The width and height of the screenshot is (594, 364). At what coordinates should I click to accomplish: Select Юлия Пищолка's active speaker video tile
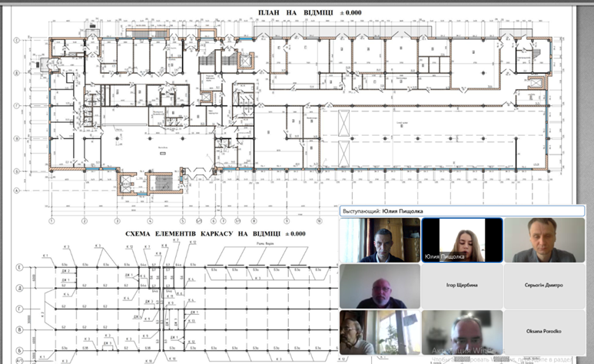coord(462,240)
